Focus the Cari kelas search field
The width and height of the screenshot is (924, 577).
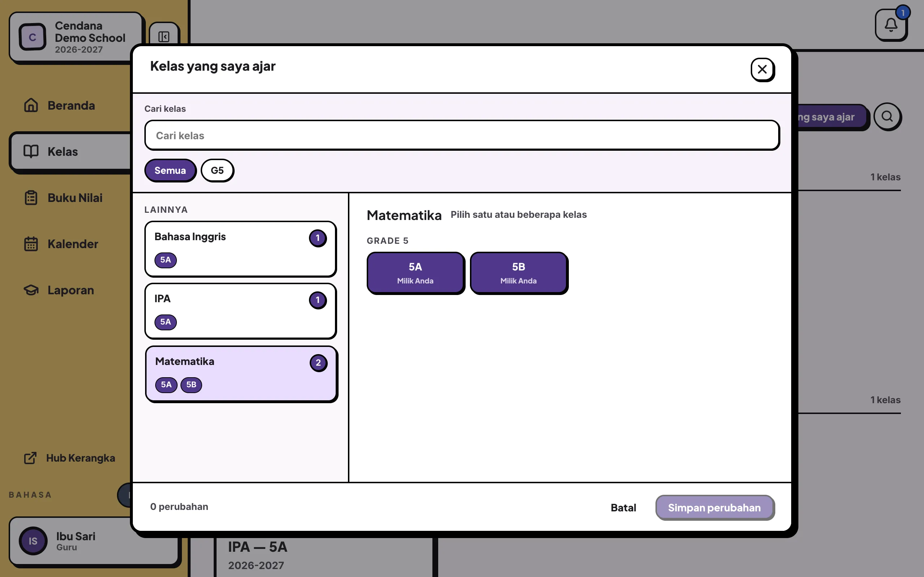click(x=462, y=135)
